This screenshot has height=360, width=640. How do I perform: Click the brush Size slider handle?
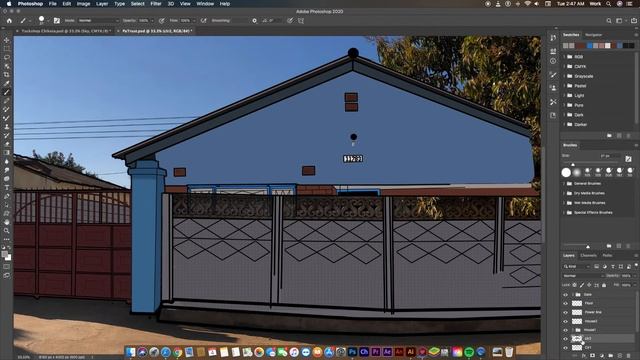pyautogui.click(x=573, y=164)
